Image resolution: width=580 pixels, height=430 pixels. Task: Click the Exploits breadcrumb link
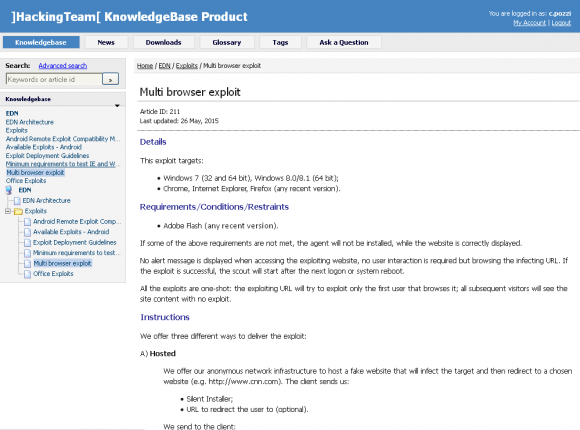186,65
